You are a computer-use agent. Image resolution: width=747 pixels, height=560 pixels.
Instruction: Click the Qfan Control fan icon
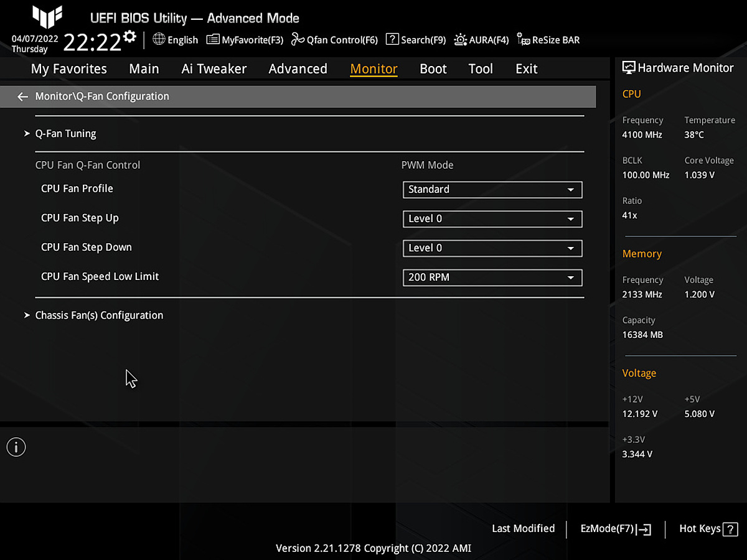tap(298, 39)
